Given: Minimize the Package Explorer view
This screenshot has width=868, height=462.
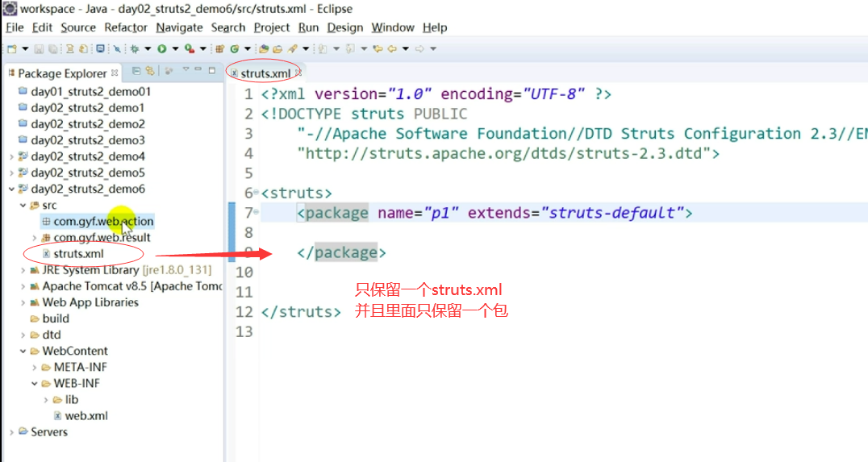Looking at the screenshot, I should coord(198,69).
